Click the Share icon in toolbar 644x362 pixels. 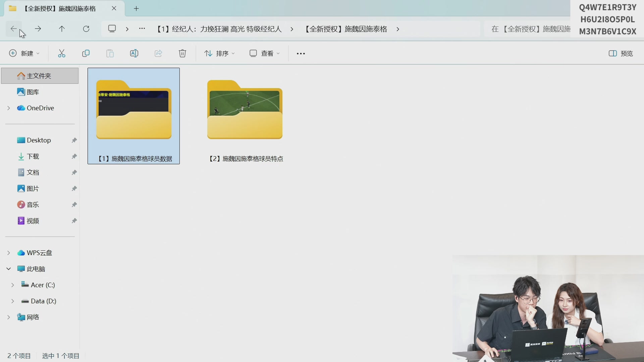(158, 53)
